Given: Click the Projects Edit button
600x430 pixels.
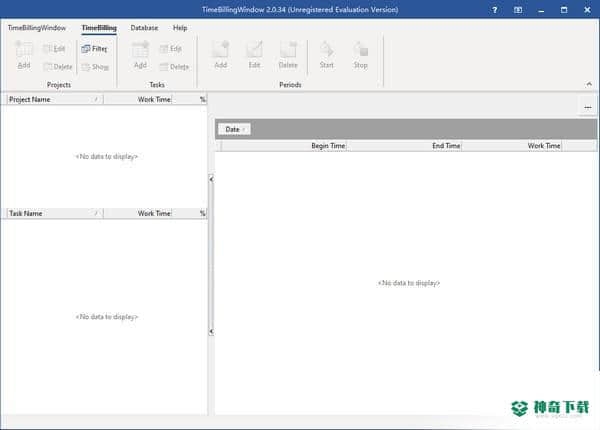Looking at the screenshot, I should [54, 49].
